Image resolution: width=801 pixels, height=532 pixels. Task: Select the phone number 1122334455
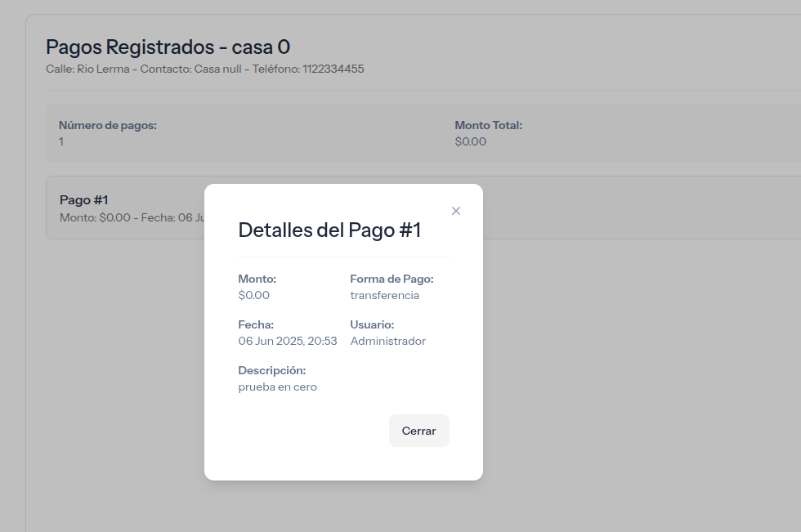click(333, 69)
